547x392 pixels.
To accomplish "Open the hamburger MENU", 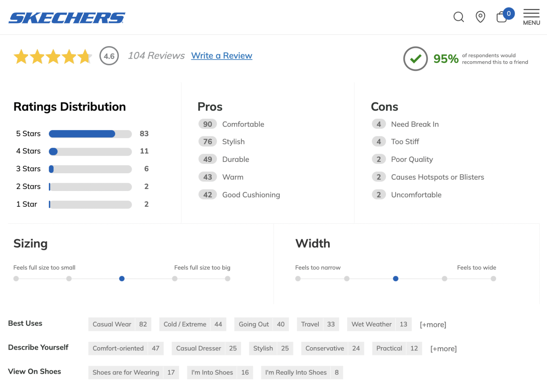I will click(531, 16).
